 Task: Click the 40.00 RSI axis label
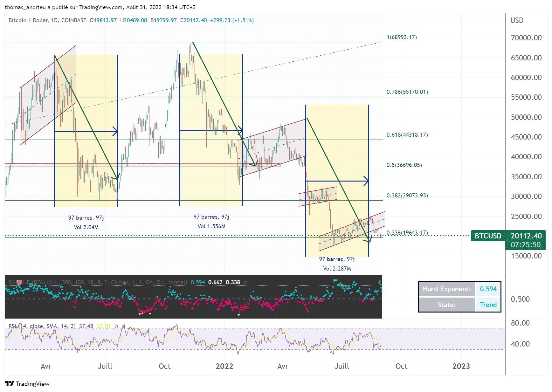[520, 344]
